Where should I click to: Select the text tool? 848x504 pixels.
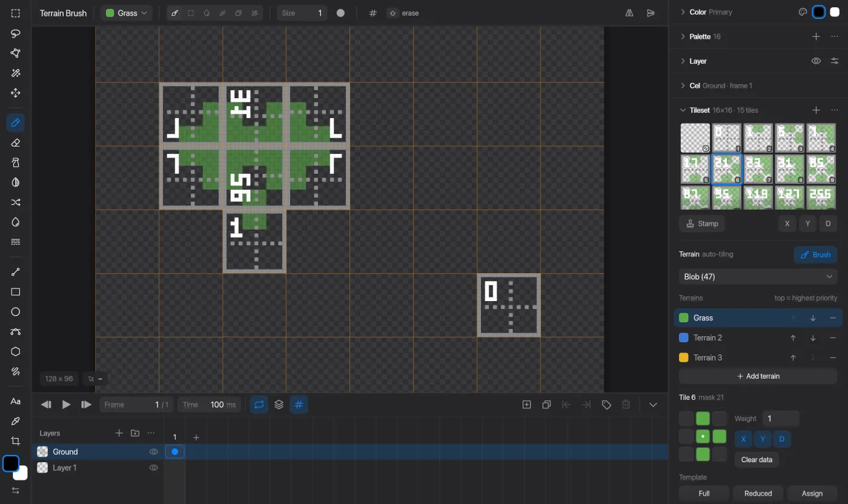point(16,401)
